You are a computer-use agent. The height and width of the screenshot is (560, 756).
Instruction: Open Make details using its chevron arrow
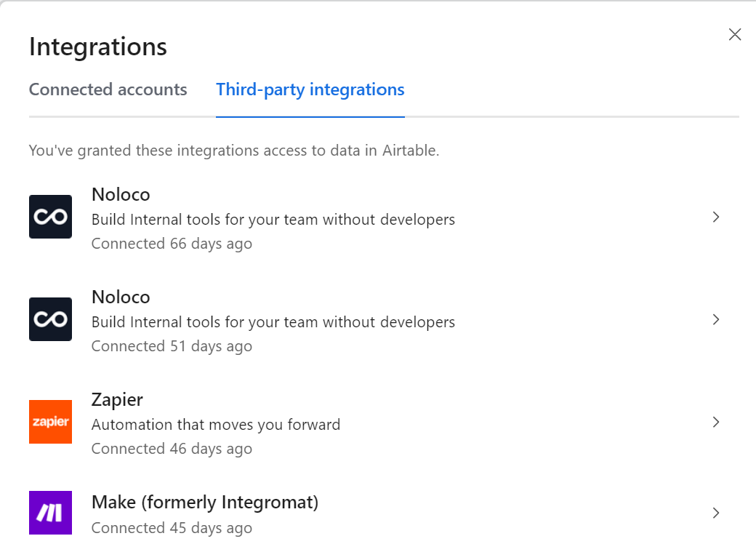click(x=716, y=513)
